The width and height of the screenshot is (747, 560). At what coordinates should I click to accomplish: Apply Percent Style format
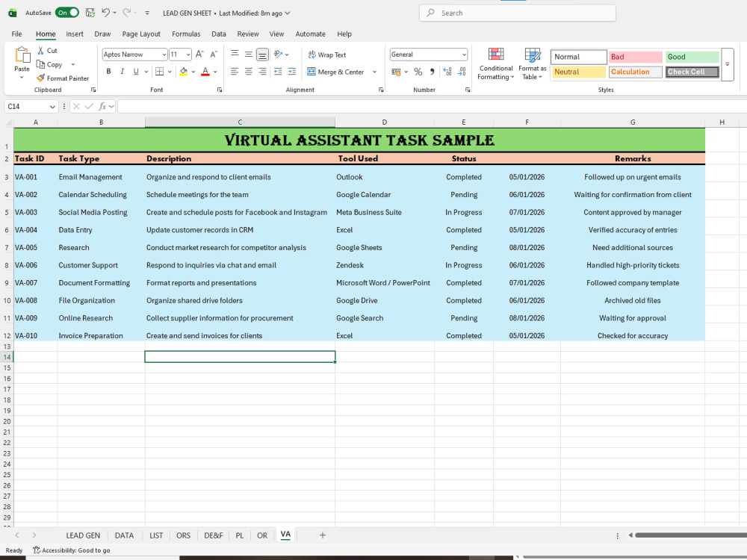[418, 72]
